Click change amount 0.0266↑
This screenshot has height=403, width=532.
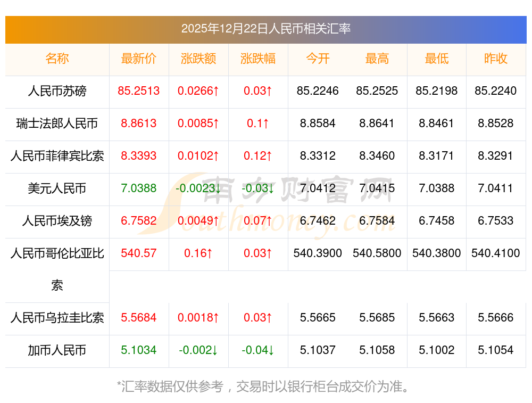pyautogui.click(x=198, y=91)
